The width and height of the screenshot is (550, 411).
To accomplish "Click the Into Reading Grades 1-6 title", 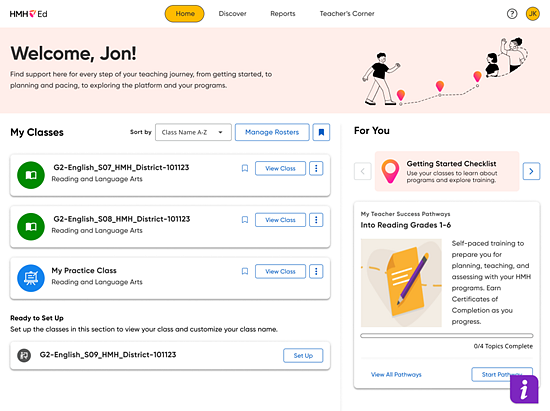I will (405, 225).
